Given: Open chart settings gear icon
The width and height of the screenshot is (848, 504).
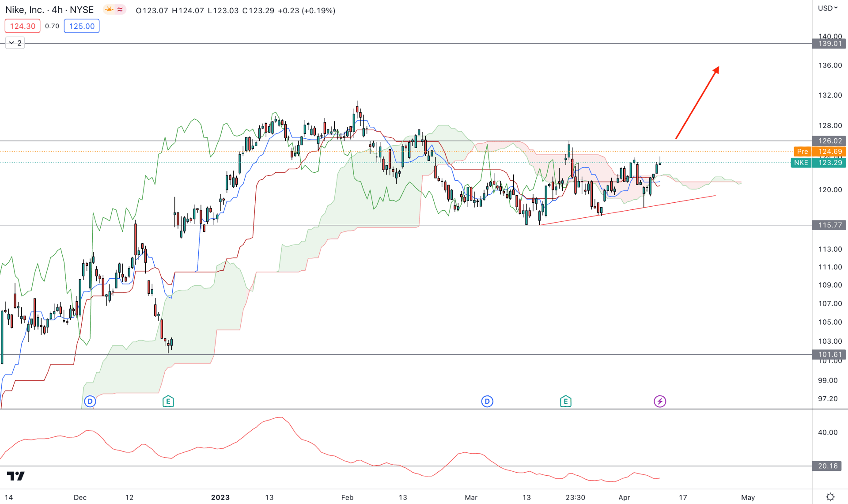Looking at the screenshot, I should pyautogui.click(x=830, y=497).
